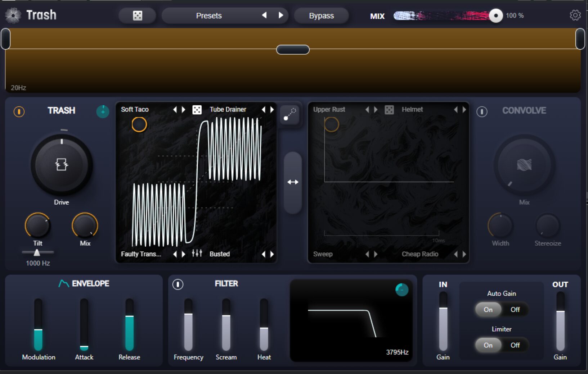Select next Tube Drainer style
Viewport: 588px width, 374px height.
[x=272, y=110]
